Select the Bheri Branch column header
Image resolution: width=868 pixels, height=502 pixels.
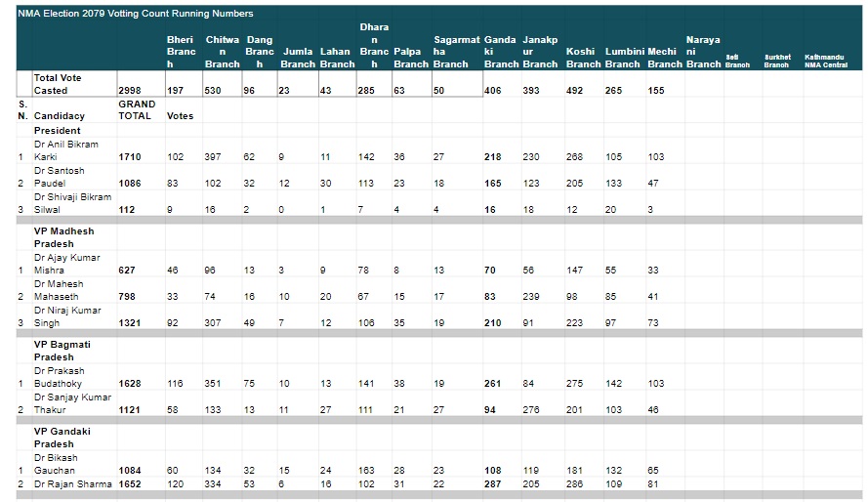[x=182, y=52]
